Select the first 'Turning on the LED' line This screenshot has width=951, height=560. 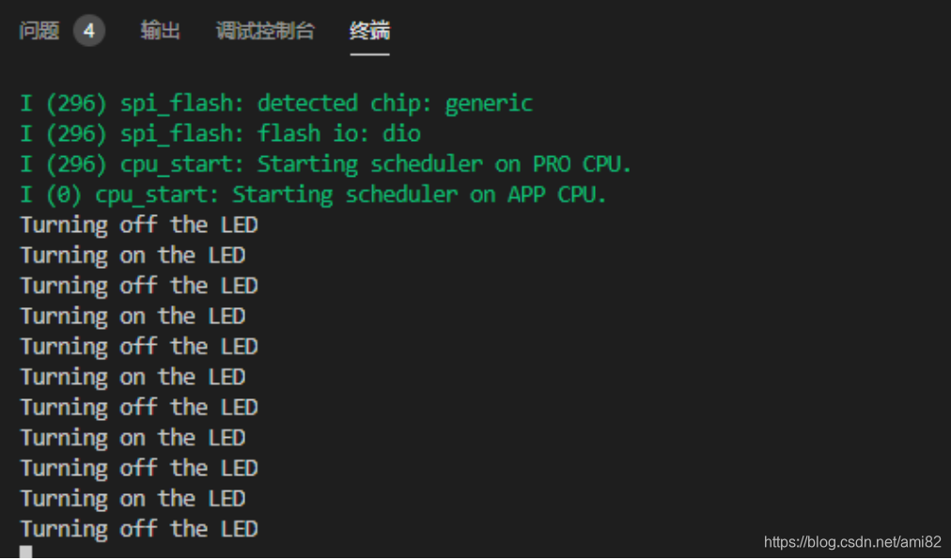point(132,255)
